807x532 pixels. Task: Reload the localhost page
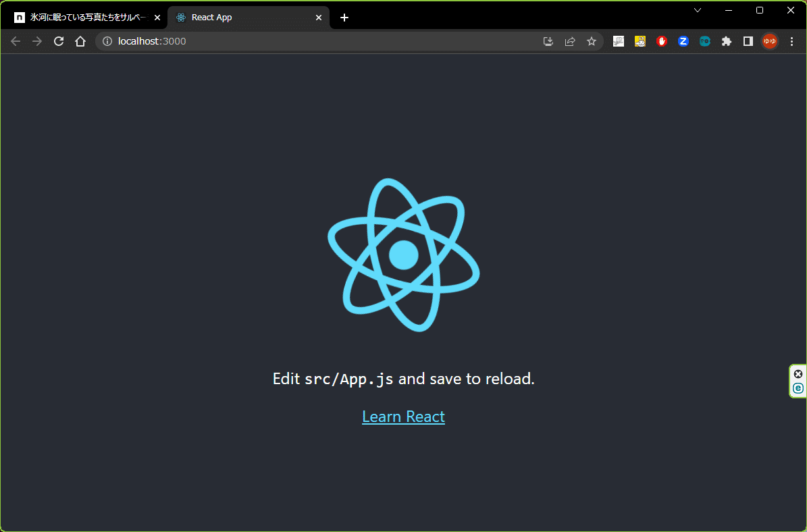pos(59,41)
